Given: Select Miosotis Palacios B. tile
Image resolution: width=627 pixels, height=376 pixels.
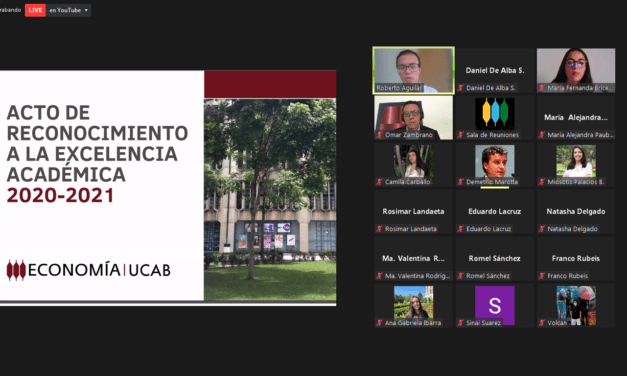Looking at the screenshot, I should pyautogui.click(x=576, y=164).
